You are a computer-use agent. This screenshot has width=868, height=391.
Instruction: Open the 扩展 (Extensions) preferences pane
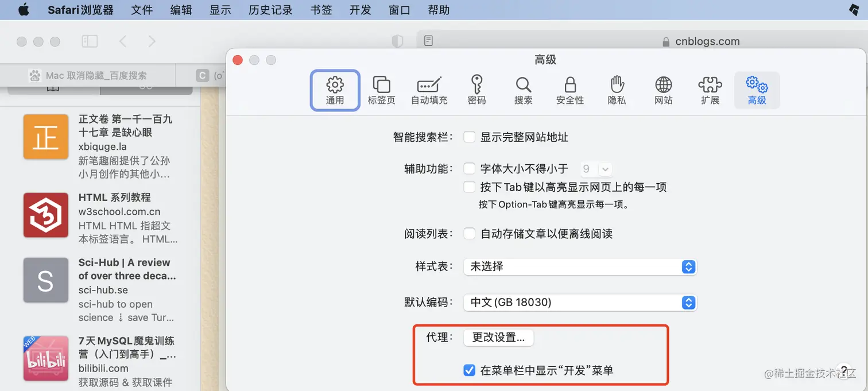coord(710,90)
